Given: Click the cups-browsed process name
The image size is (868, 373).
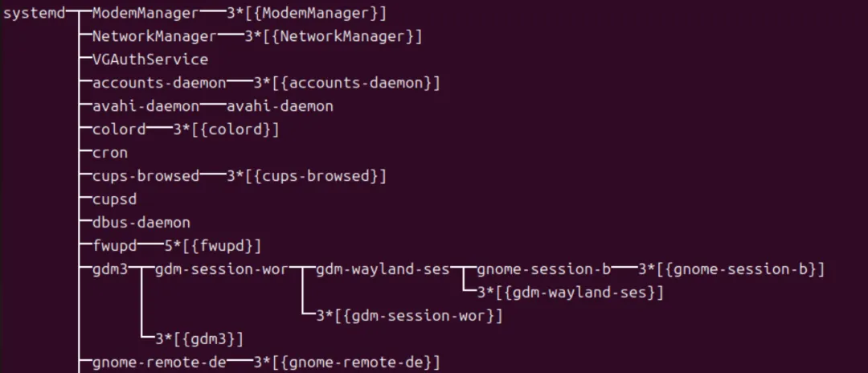Looking at the screenshot, I should tap(145, 177).
